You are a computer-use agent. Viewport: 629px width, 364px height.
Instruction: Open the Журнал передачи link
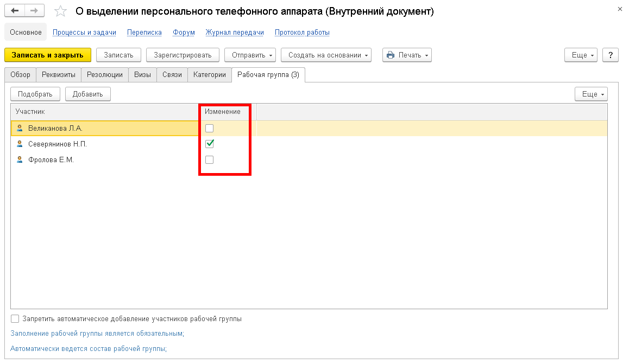(235, 33)
